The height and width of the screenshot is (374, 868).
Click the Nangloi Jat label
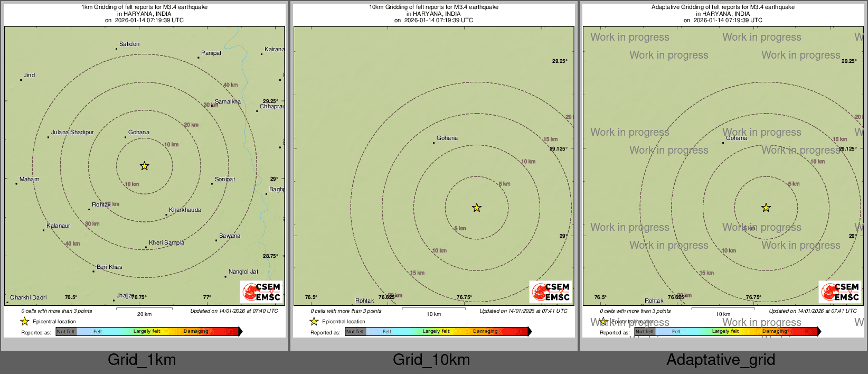point(243,272)
